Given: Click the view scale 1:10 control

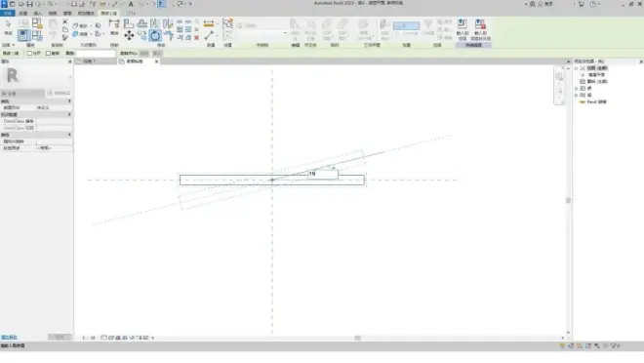Looking at the screenshot, I should [x=89, y=338].
